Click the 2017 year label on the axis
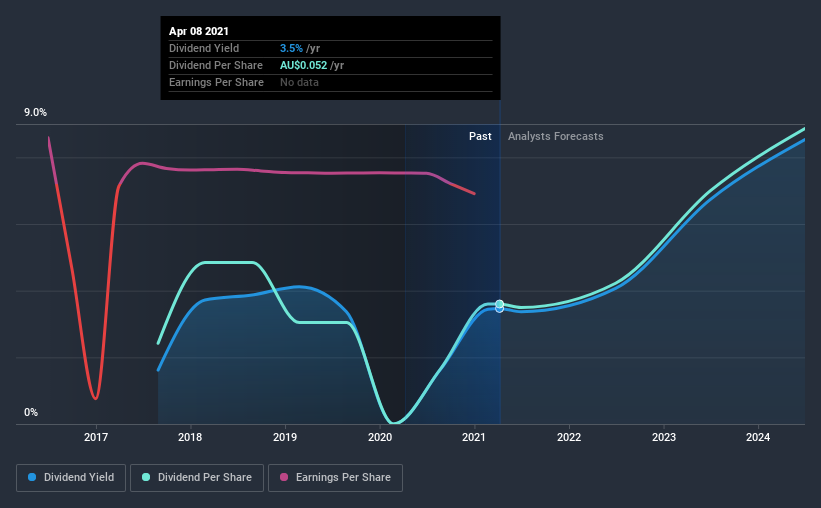 [96, 437]
